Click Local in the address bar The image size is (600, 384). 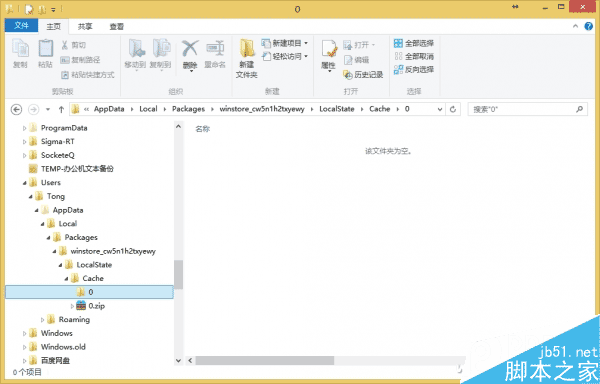pyautogui.click(x=148, y=109)
